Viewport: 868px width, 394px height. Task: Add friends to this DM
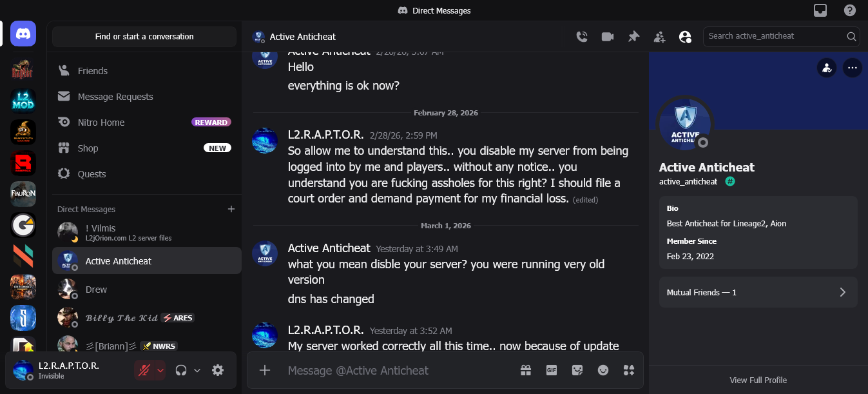659,37
